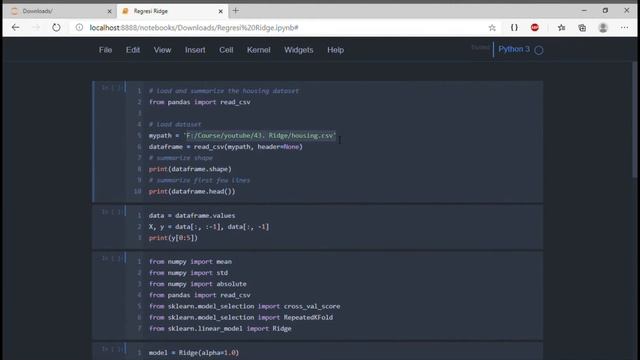Show site information icon in address bar
This screenshot has width=640, height=360.
pyautogui.click(x=80, y=27)
